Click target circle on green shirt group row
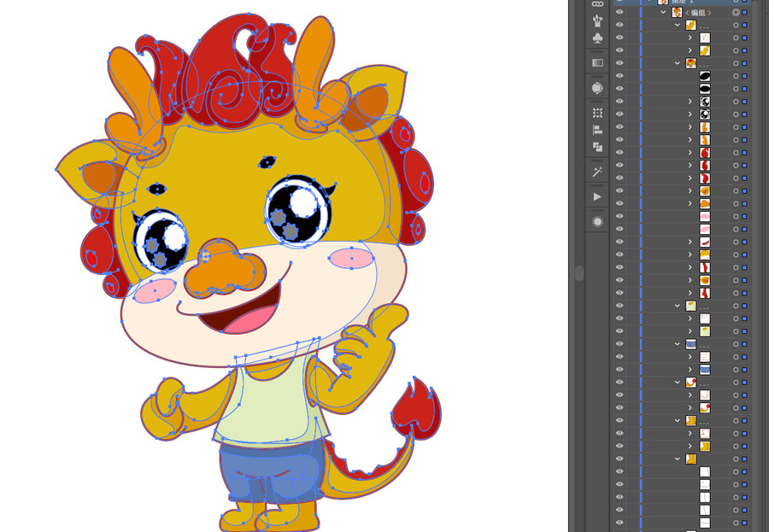The height and width of the screenshot is (532, 769). pyautogui.click(x=736, y=306)
